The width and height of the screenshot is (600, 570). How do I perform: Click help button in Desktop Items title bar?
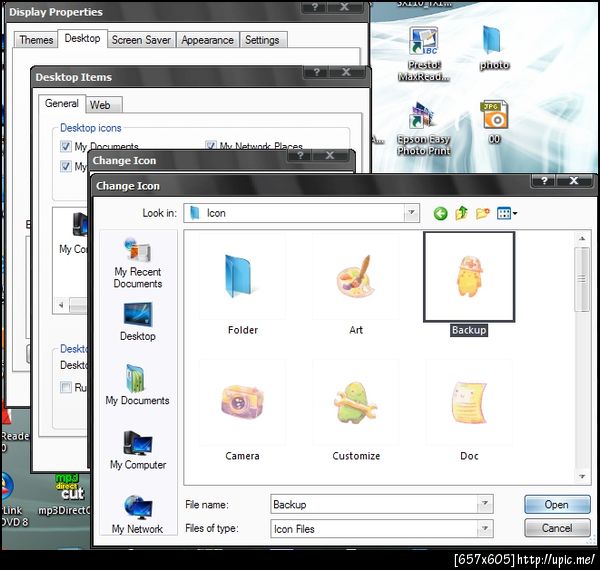pos(316,72)
